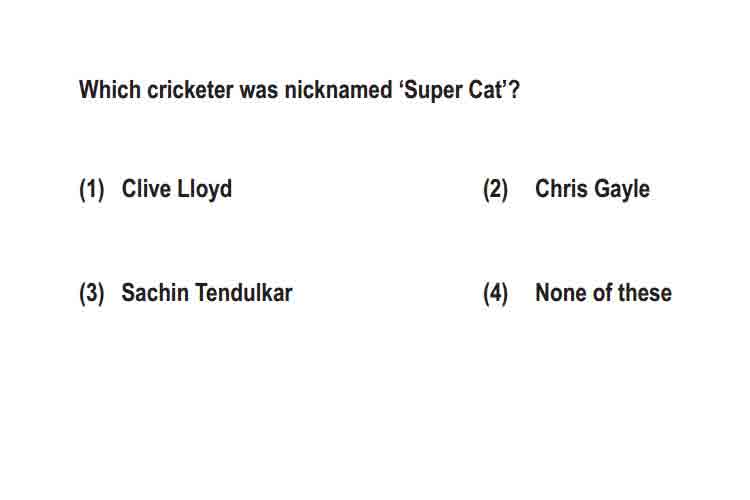Choose the None of these option
The height and width of the screenshot is (500, 750).
point(603,293)
